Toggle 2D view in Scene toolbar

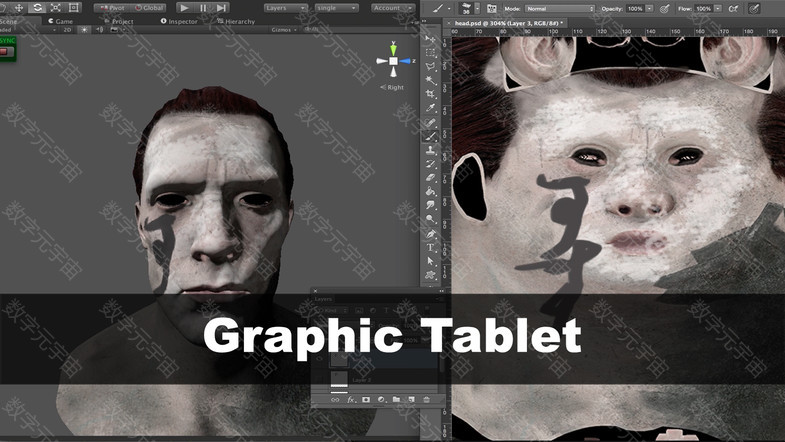pyautogui.click(x=67, y=30)
